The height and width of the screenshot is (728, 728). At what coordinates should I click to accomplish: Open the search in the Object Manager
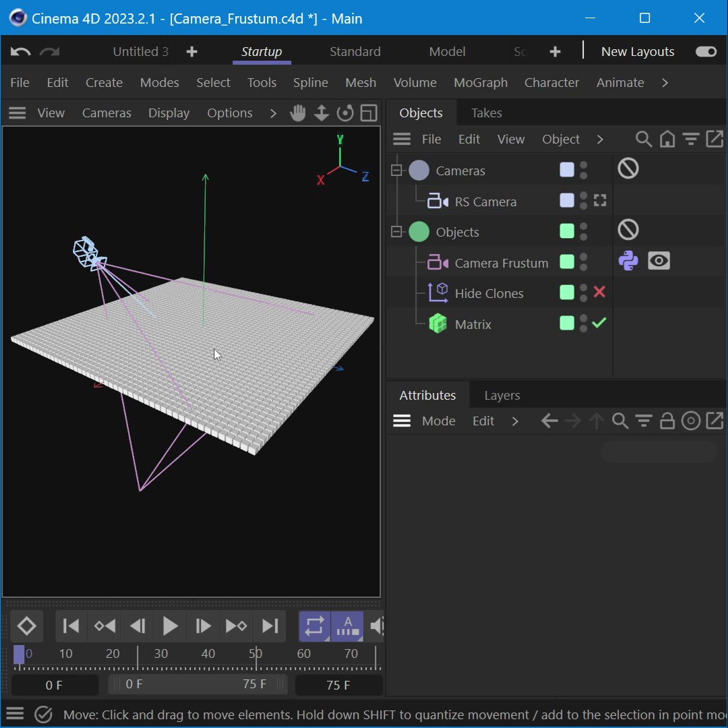tap(643, 139)
